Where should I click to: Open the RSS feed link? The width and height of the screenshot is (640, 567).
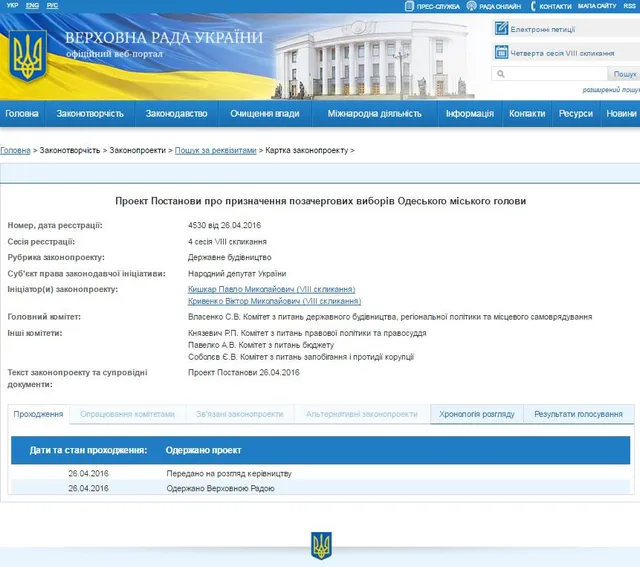(629, 6)
